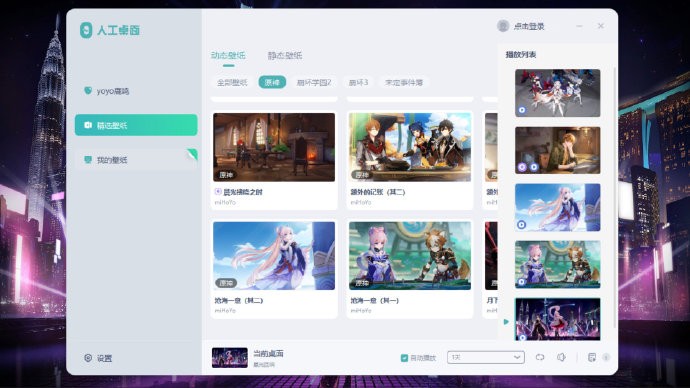Click the 原神 badge on 额外的记账（其二）
The width and height of the screenshot is (690, 388).
[x=362, y=175]
